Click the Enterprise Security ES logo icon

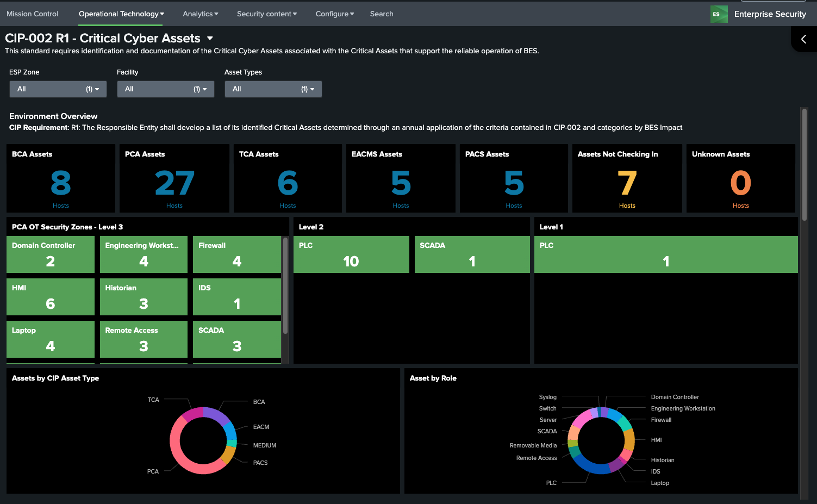pyautogui.click(x=719, y=14)
